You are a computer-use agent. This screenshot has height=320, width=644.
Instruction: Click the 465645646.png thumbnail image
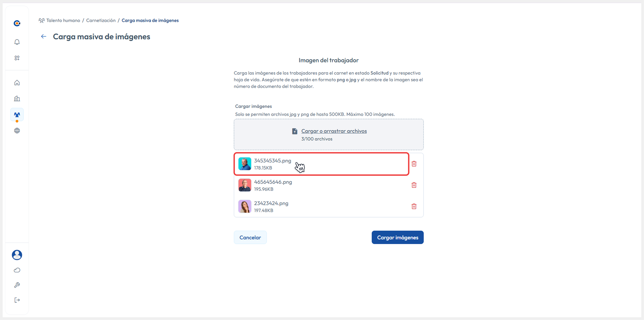pos(244,185)
